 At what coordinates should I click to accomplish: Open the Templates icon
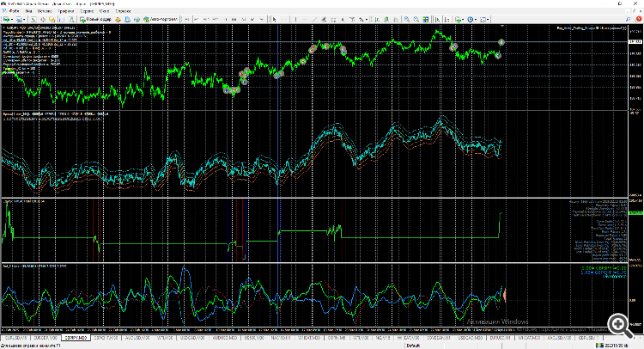(x=483, y=19)
